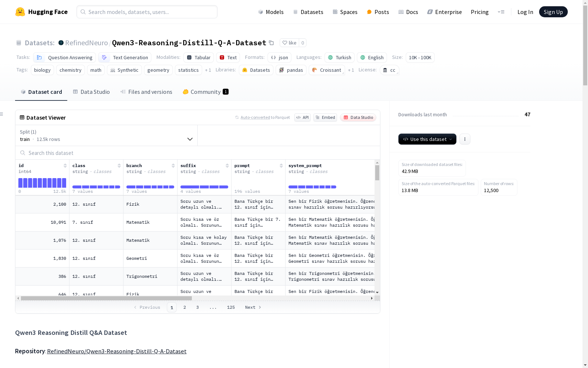Copy dataset name with the copy icon

271,43
